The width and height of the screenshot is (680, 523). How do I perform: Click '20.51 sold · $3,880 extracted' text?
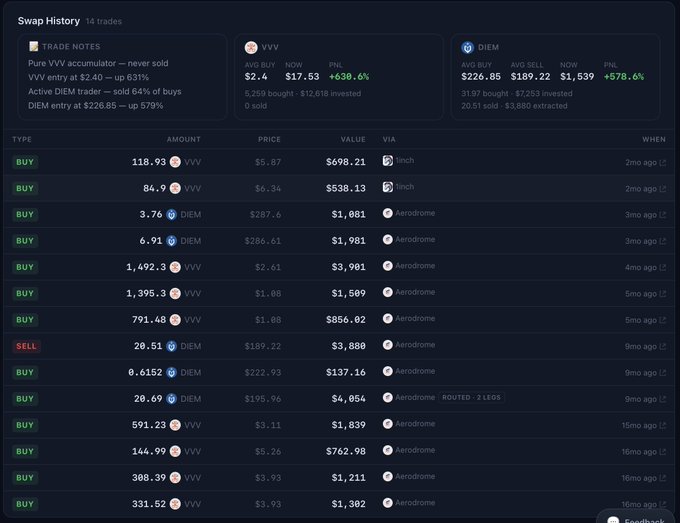[514, 106]
